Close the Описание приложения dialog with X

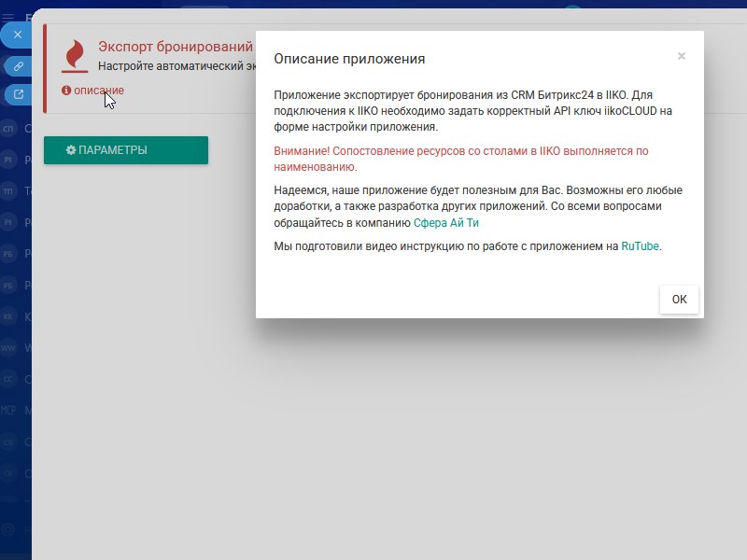682,56
